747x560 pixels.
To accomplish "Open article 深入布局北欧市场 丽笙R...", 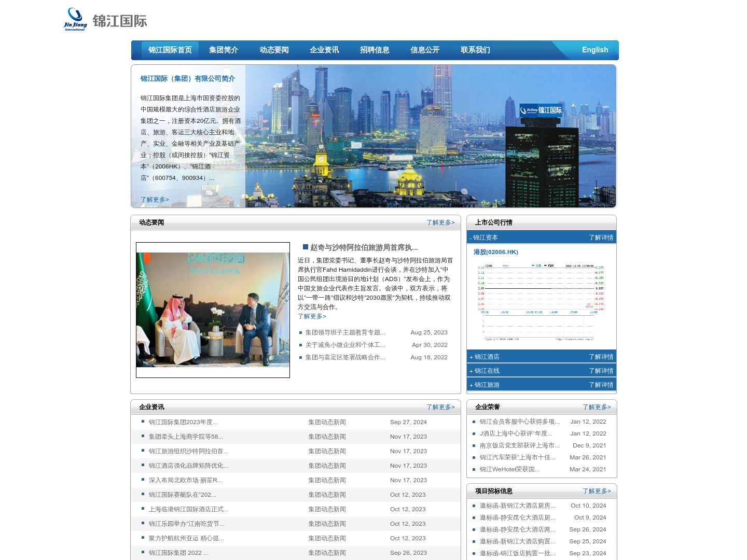I will 185,480.
